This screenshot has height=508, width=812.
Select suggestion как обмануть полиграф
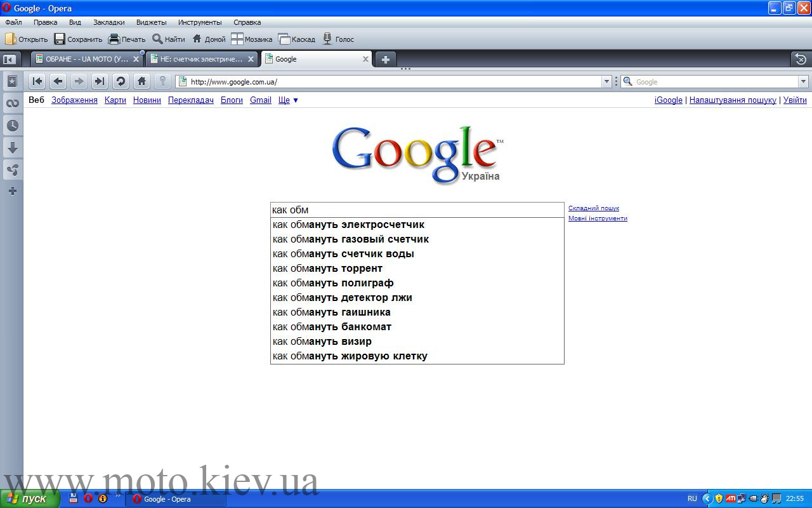coord(417,283)
